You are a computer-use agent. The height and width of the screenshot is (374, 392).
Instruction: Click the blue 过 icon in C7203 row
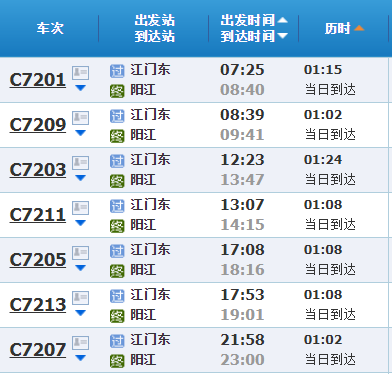tap(117, 161)
